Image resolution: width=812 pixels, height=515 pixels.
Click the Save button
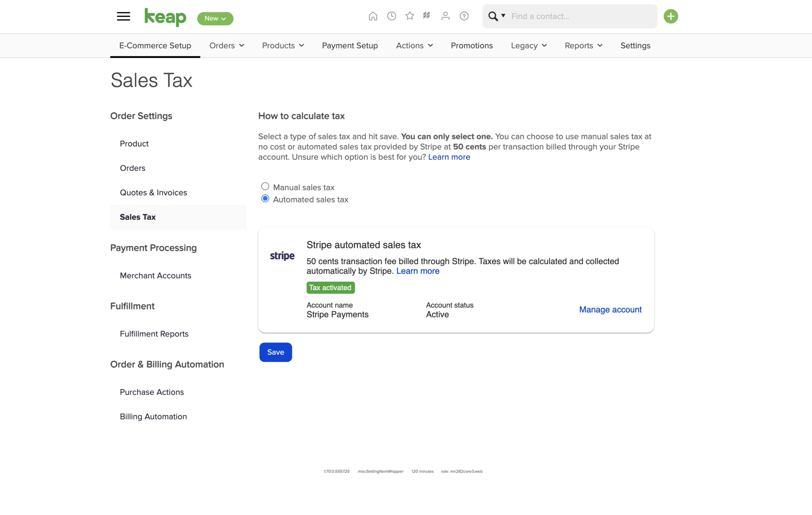pyautogui.click(x=276, y=352)
